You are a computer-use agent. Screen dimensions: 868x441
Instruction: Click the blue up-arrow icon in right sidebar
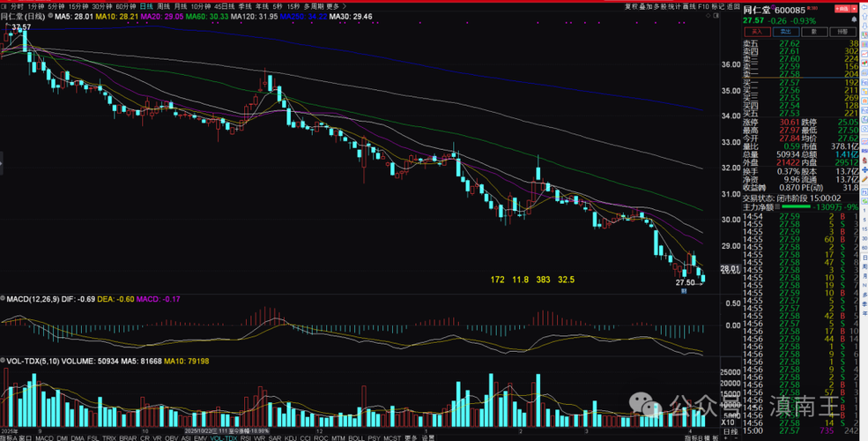coord(864,17)
